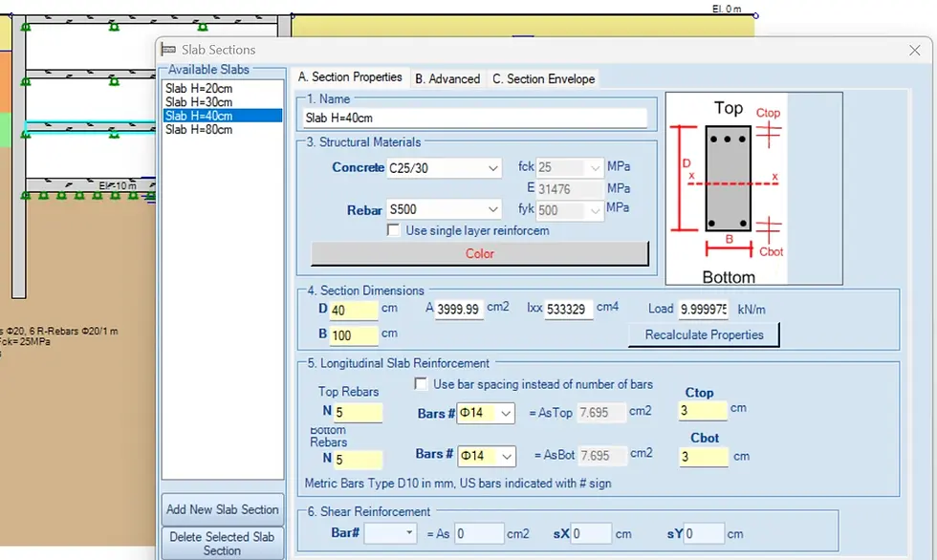Screen dimensions: 937x560
Task: Click the AsBot 7.695 field
Action: 602,456
